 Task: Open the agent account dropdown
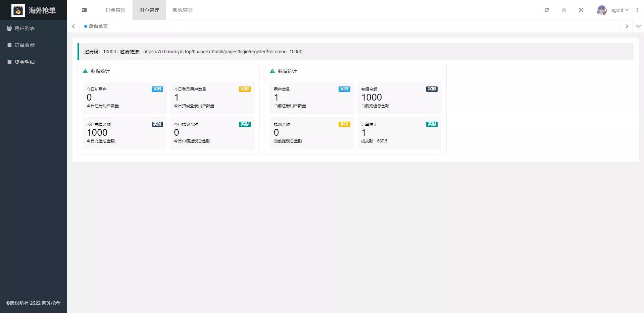point(620,10)
